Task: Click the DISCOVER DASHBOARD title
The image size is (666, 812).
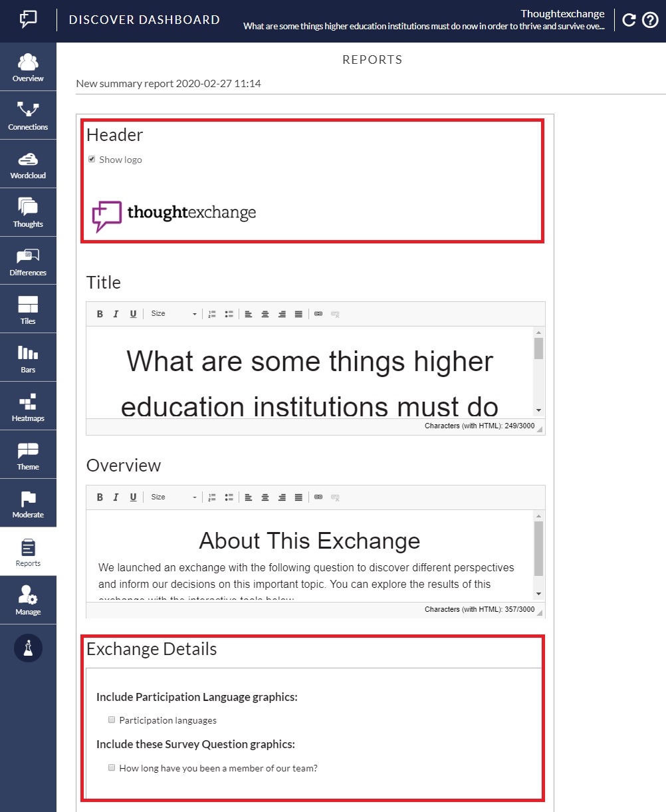Action: (144, 20)
